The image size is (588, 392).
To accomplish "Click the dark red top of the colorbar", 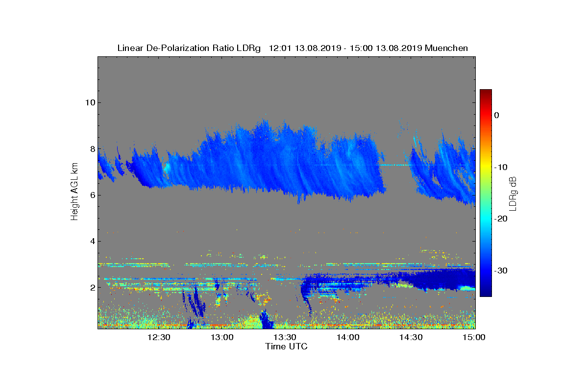I will coord(486,93).
